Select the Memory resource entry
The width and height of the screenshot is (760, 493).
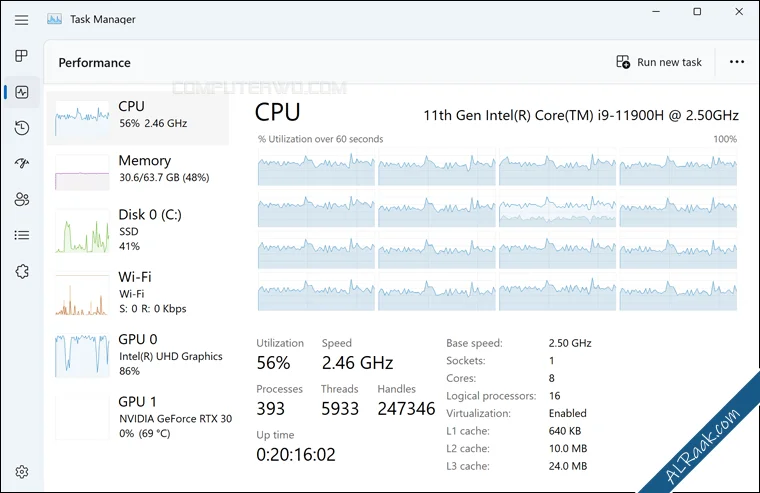pyautogui.click(x=138, y=171)
